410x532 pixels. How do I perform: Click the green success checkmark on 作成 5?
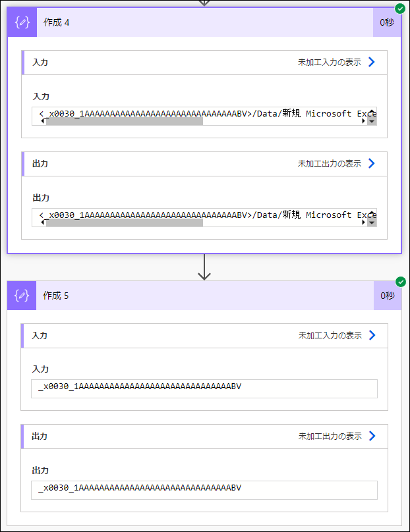click(401, 282)
